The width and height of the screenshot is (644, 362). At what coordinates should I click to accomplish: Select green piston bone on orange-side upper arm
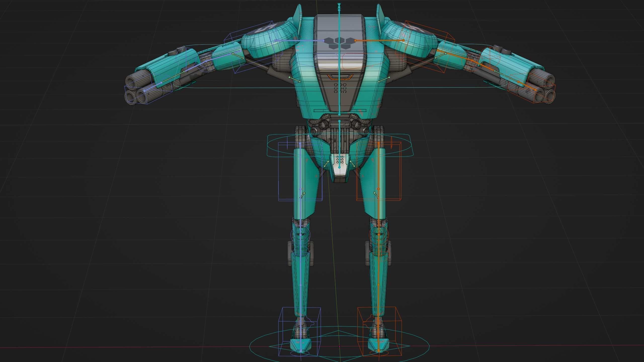(x=440, y=56)
